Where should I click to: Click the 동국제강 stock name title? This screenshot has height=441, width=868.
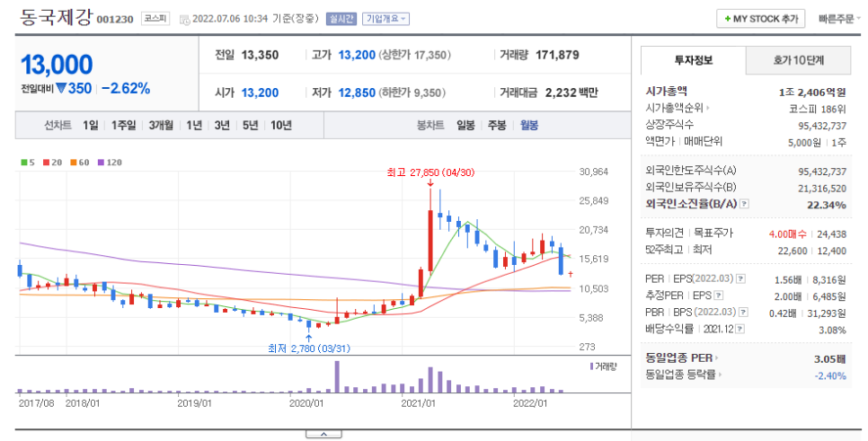(x=56, y=18)
